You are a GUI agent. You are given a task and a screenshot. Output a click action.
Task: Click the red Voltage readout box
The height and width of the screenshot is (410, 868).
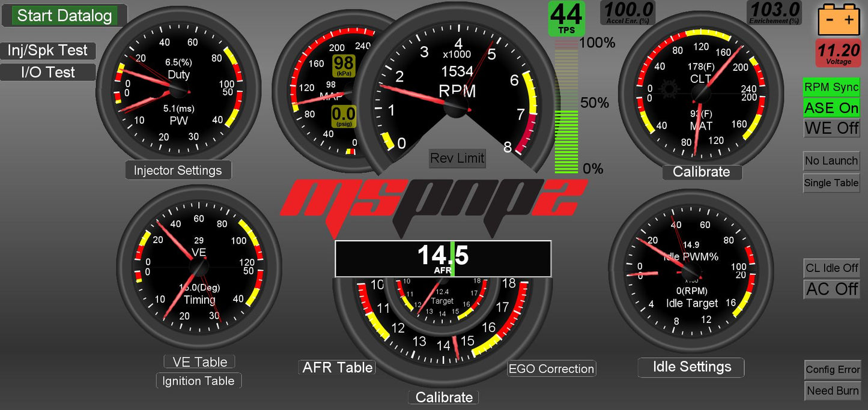(839, 53)
